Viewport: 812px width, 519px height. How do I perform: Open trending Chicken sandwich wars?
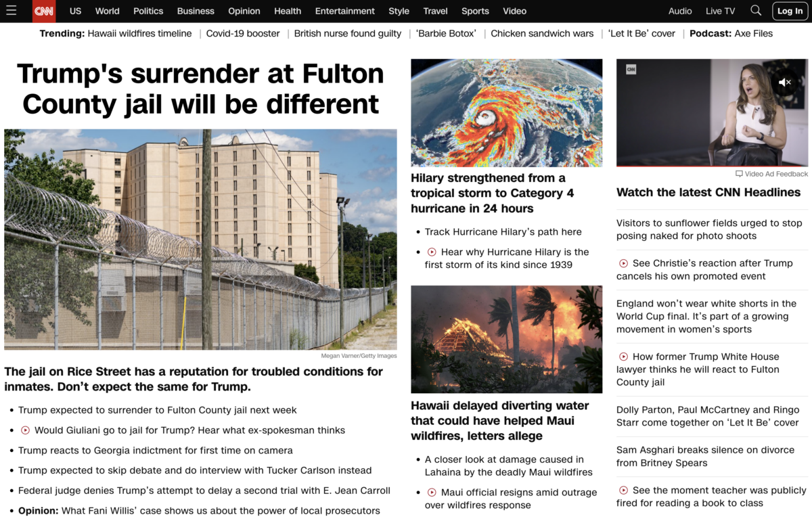[x=542, y=33]
